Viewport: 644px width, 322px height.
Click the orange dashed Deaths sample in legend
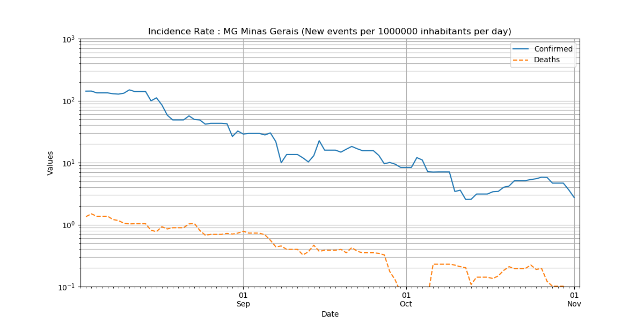coord(521,60)
